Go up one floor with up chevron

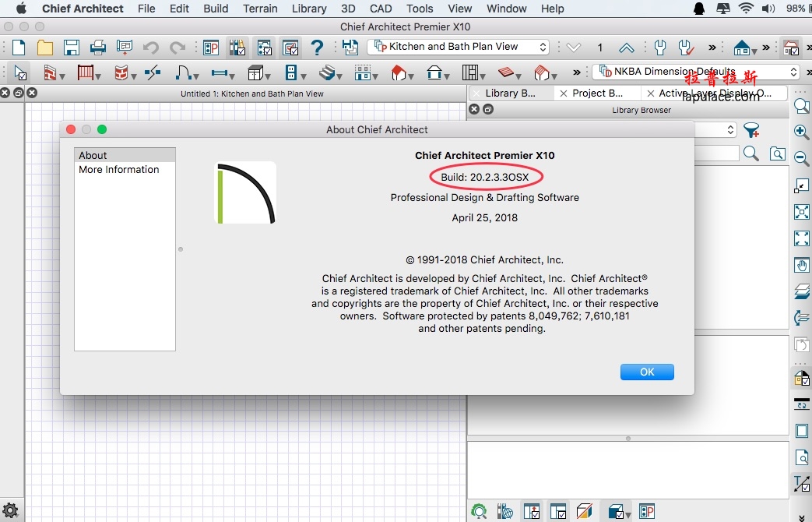tap(625, 48)
